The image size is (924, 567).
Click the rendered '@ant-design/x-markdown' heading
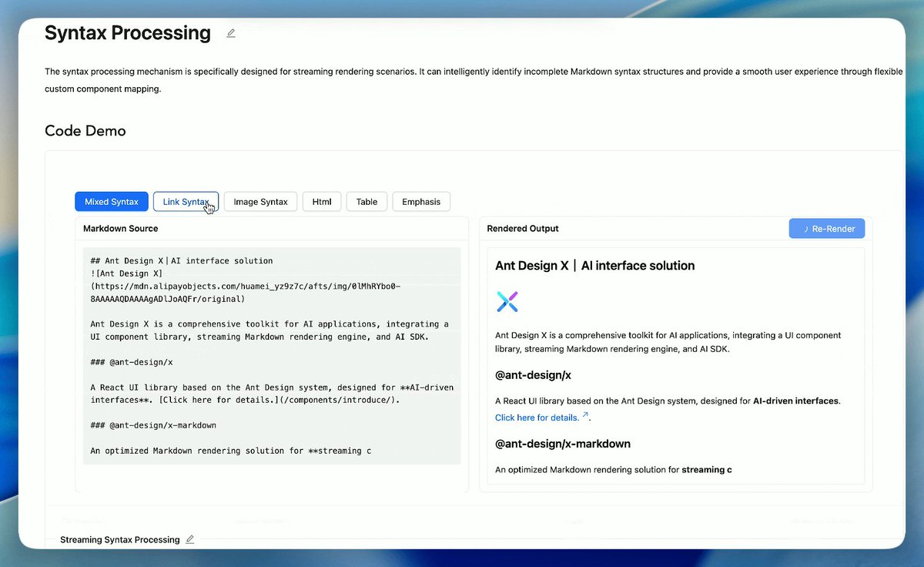coord(563,445)
